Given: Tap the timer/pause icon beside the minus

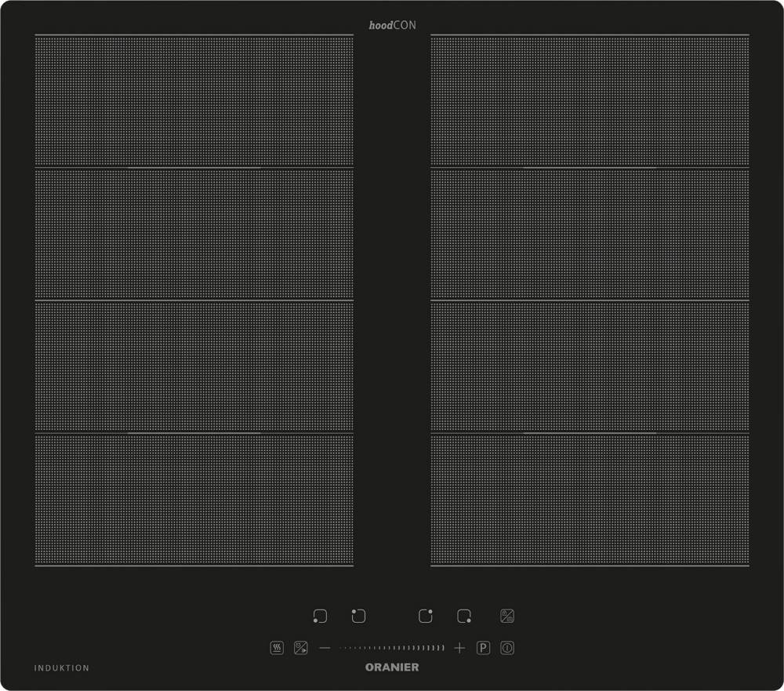Looking at the screenshot, I should click(300, 648).
